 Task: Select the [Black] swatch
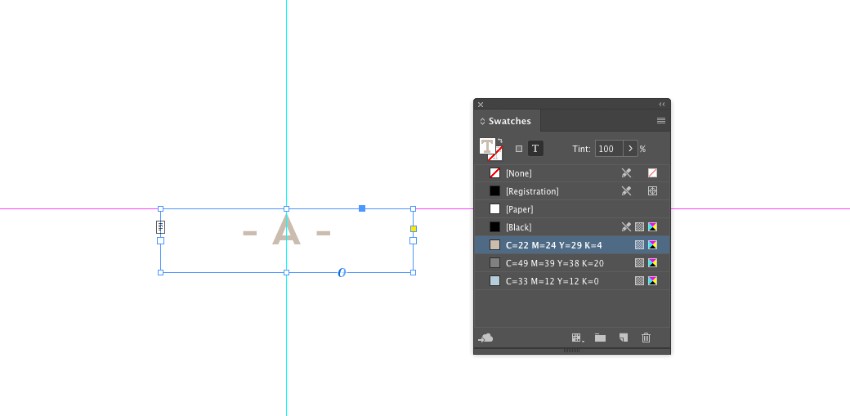[571, 227]
